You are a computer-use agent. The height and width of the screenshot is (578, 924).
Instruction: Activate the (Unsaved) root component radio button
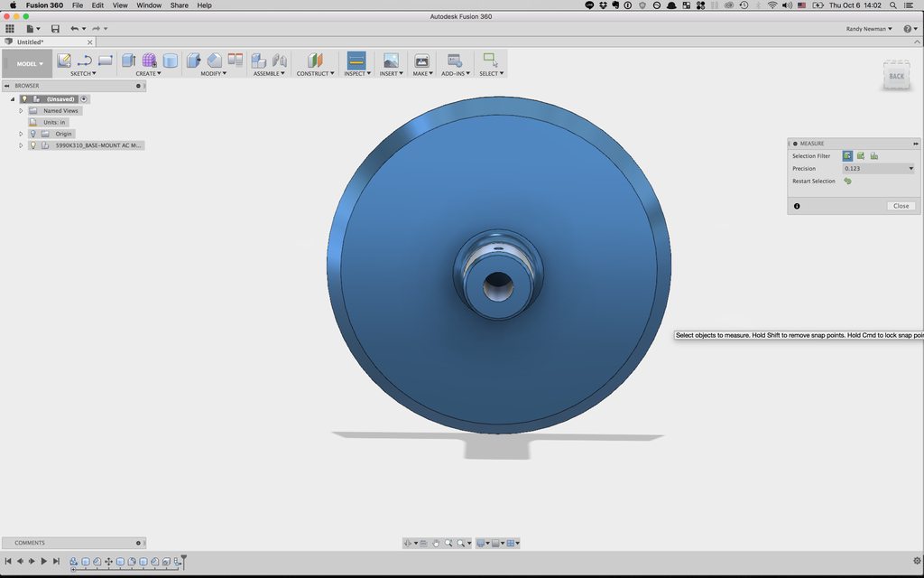tap(84, 99)
